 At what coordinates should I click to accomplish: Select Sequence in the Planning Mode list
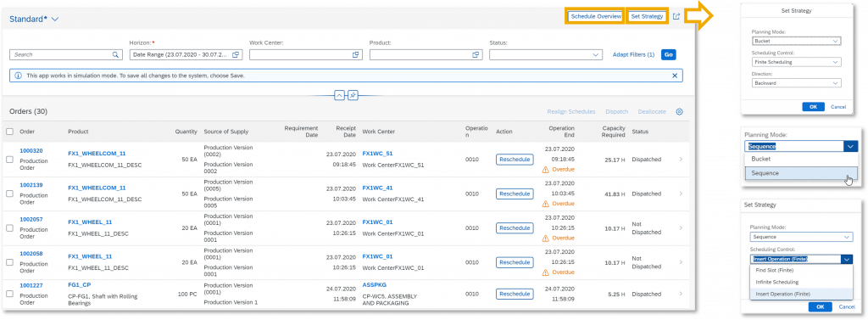pos(800,173)
